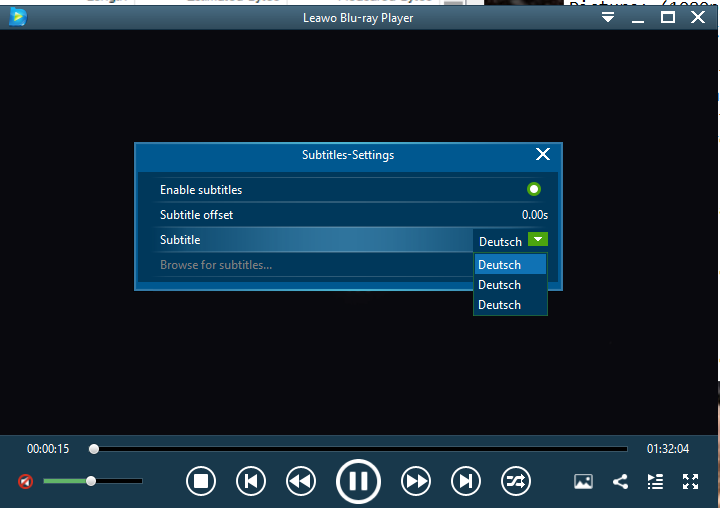Image resolution: width=720 pixels, height=508 pixels.
Task: Fast forward using the double-arrow button
Action: tap(416, 481)
